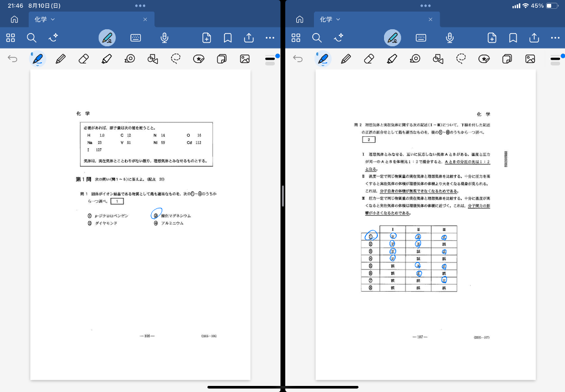The width and height of the screenshot is (565, 392).
Task: Select the shapes tool in the right pane
Action: pyautogui.click(x=438, y=59)
